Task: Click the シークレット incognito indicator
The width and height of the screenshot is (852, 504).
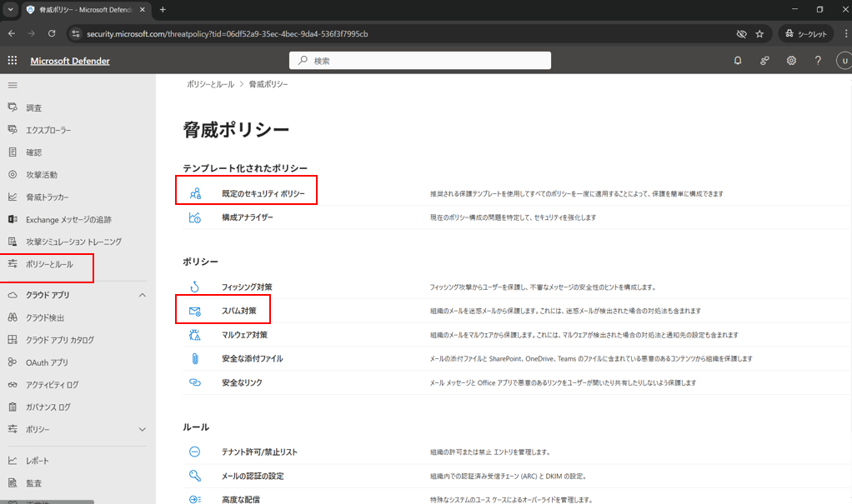Action: click(806, 33)
